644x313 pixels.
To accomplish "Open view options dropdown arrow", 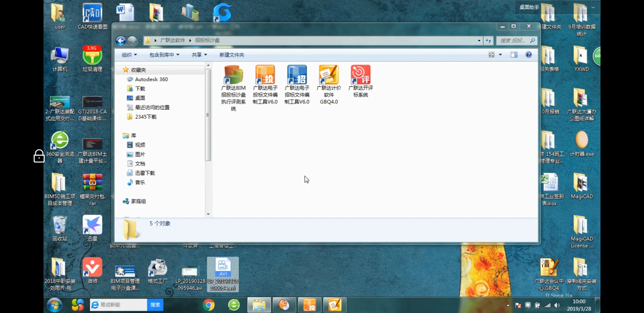I will [x=500, y=54].
